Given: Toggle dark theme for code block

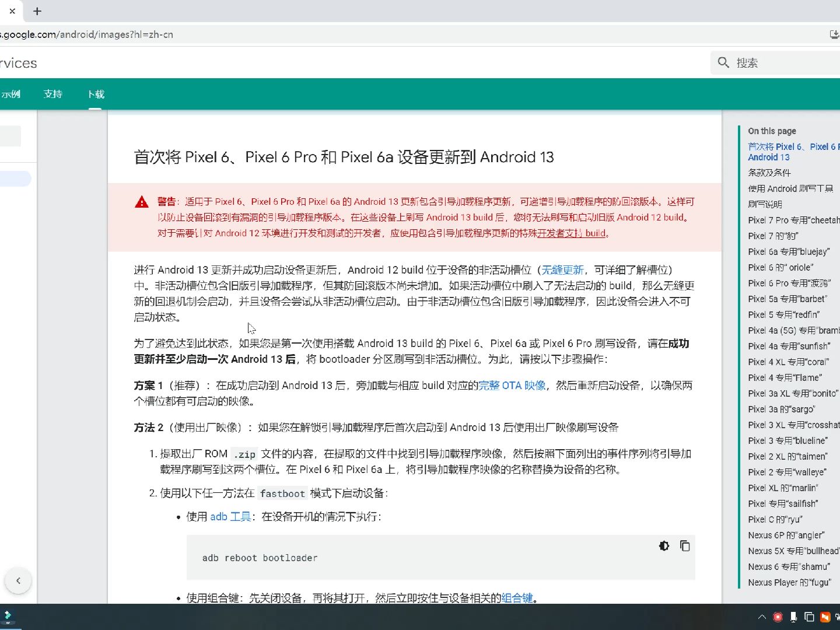Looking at the screenshot, I should [x=664, y=546].
